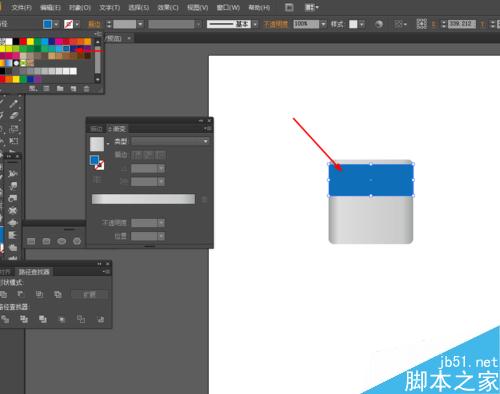
Task: Select the black swatch in Swatches top row
Action: click(x=16, y=42)
